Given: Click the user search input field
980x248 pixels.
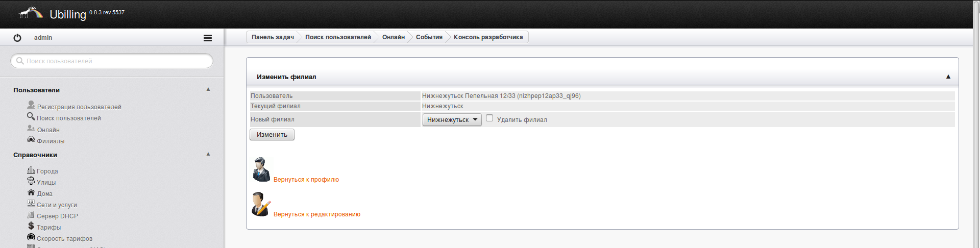Looking at the screenshot, I should click(x=112, y=61).
